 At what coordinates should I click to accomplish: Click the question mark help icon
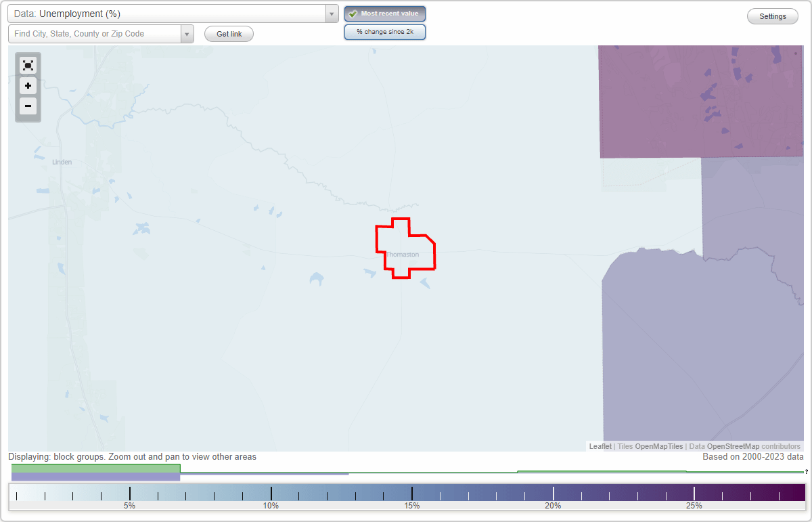(x=807, y=471)
